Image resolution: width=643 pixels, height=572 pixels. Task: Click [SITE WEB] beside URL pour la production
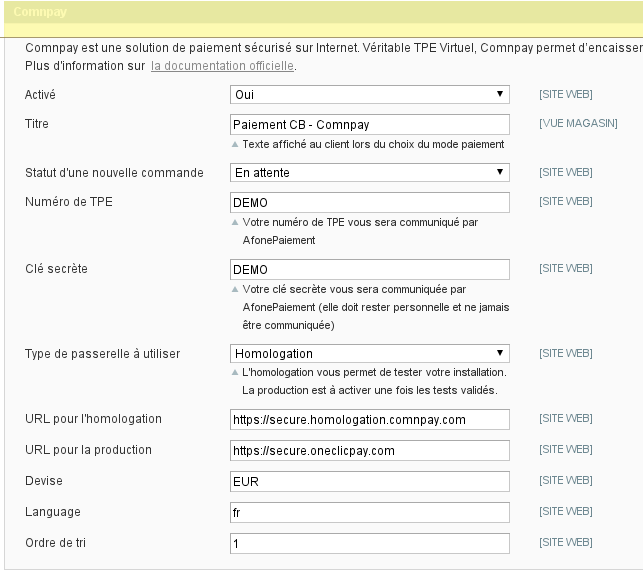(x=566, y=449)
